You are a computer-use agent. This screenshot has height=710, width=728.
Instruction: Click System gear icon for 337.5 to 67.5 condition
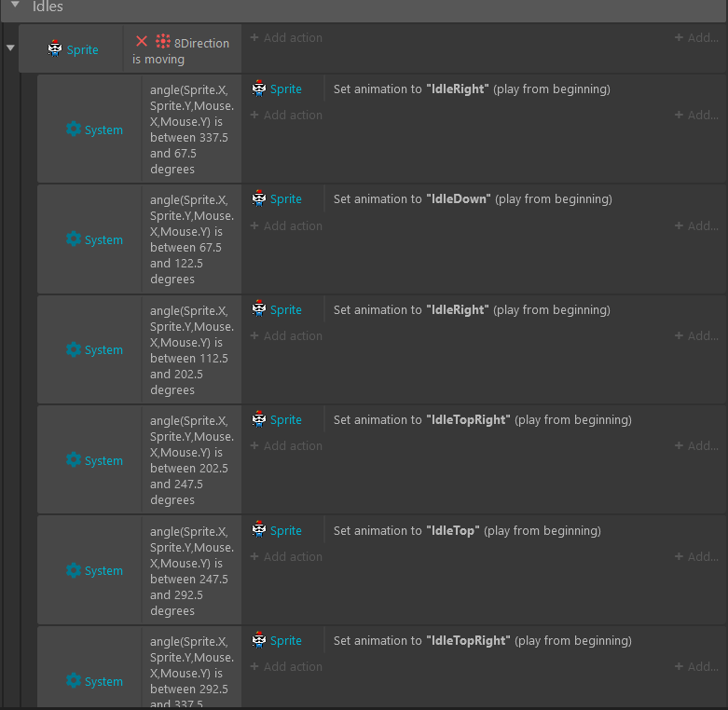click(x=74, y=129)
